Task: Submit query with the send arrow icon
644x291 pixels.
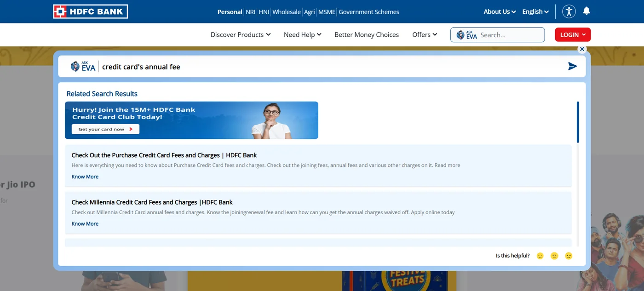Action: [x=572, y=67]
